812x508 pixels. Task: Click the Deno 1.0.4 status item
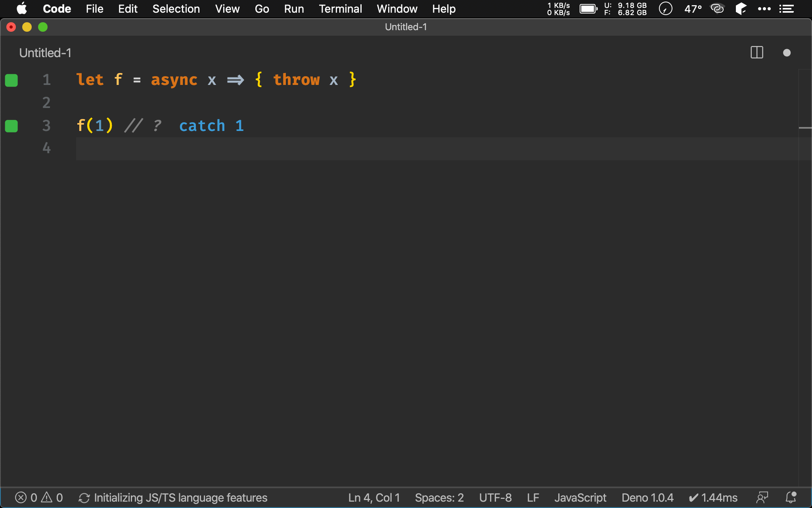(647, 497)
